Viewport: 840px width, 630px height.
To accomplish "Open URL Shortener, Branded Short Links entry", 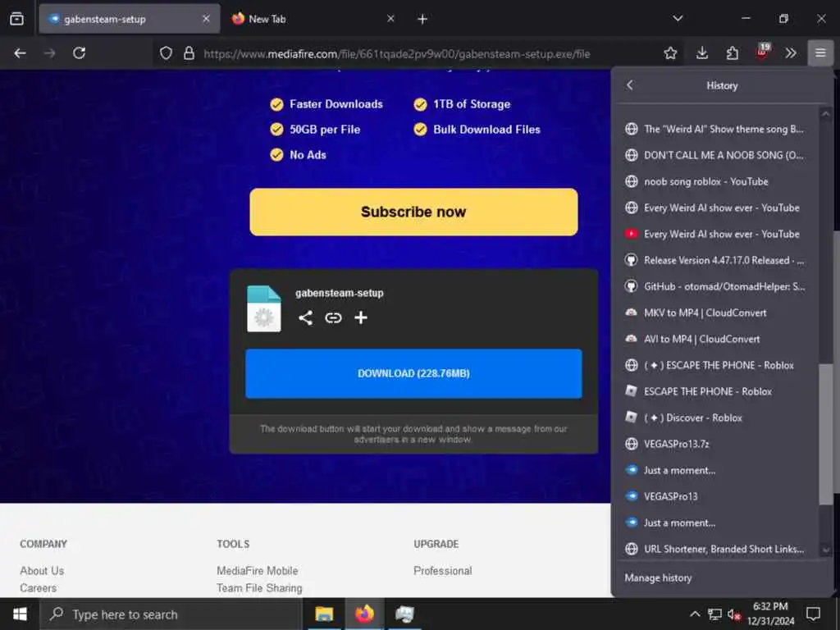I will (718, 549).
